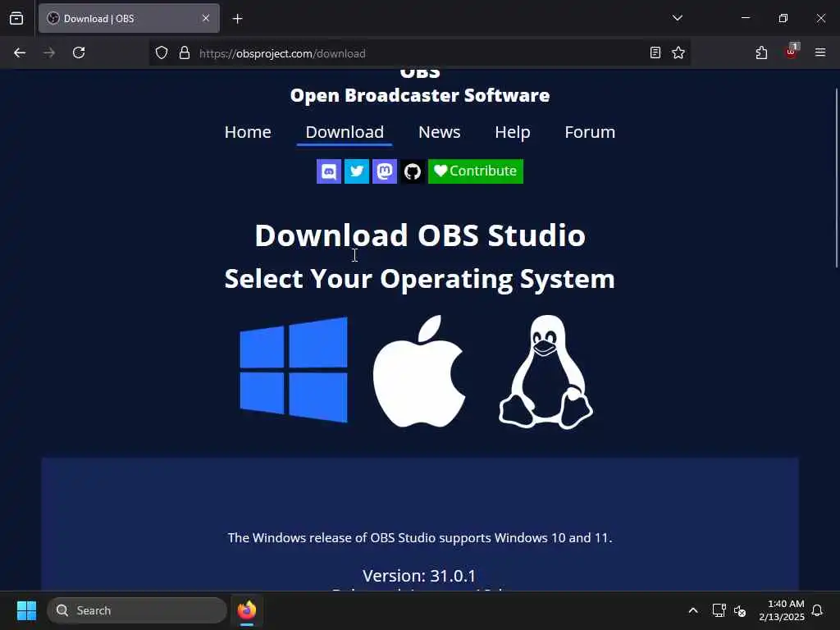
Task: Open the Windows Start menu
Action: (x=26, y=610)
